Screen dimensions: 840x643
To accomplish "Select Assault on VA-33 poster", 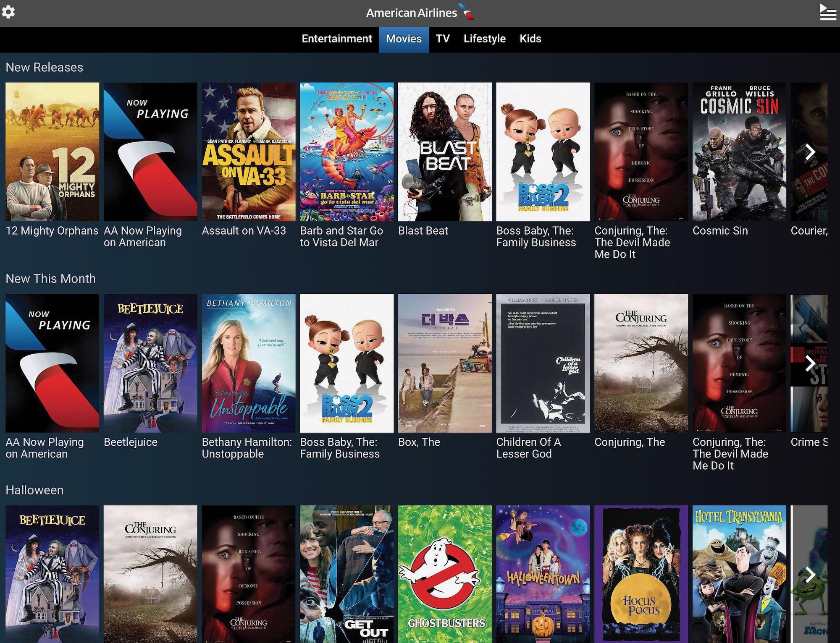I will (x=249, y=152).
